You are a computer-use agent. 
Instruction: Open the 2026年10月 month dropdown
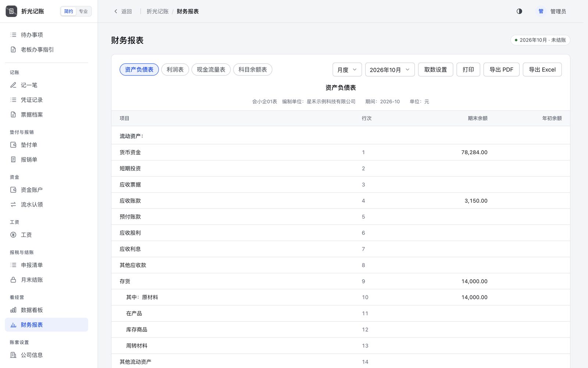pos(390,70)
